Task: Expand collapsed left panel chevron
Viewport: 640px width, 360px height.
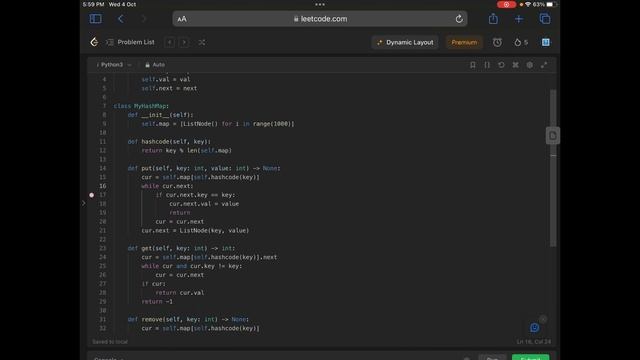Action: point(84,203)
